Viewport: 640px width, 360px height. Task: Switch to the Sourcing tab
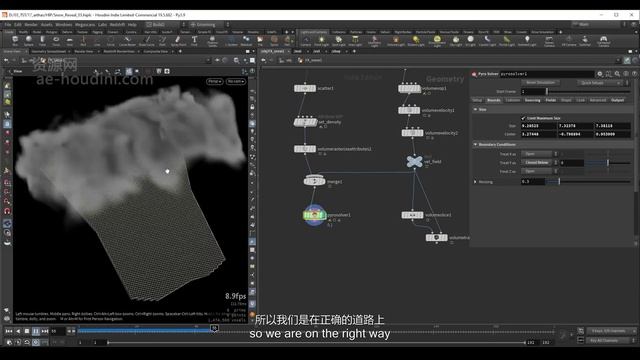pos(532,100)
